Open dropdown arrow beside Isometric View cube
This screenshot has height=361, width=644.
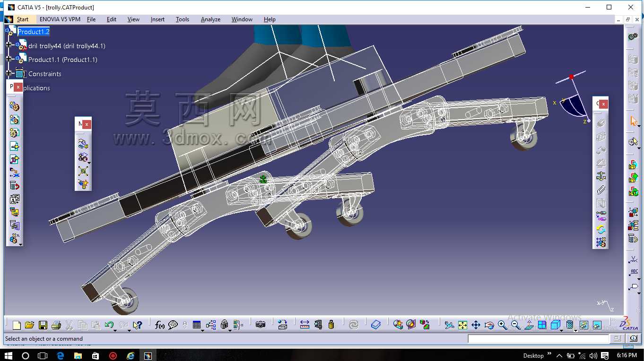pyautogui.click(x=561, y=331)
